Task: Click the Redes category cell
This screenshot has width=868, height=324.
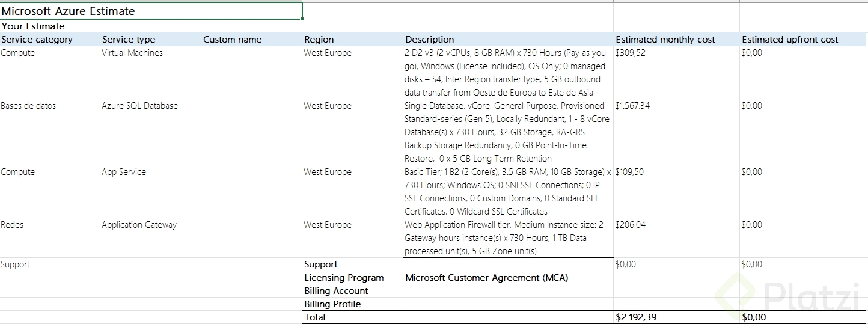Action: click(x=13, y=225)
